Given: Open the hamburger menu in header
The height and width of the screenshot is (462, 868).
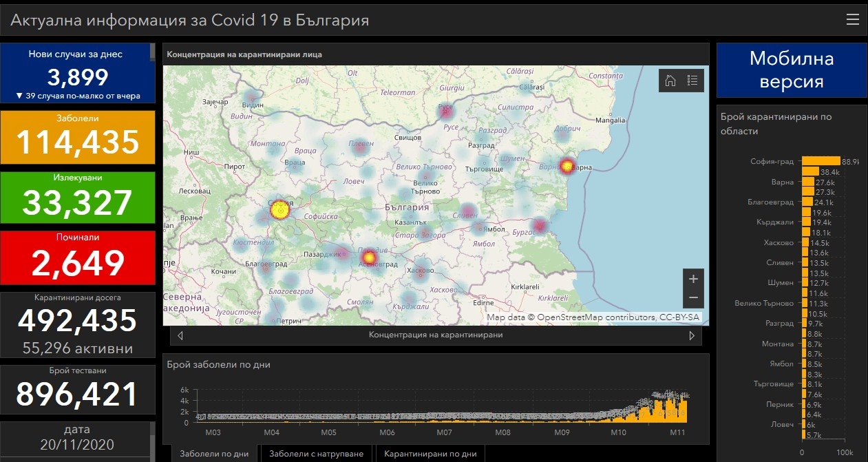Looking at the screenshot, I should pos(852,20).
